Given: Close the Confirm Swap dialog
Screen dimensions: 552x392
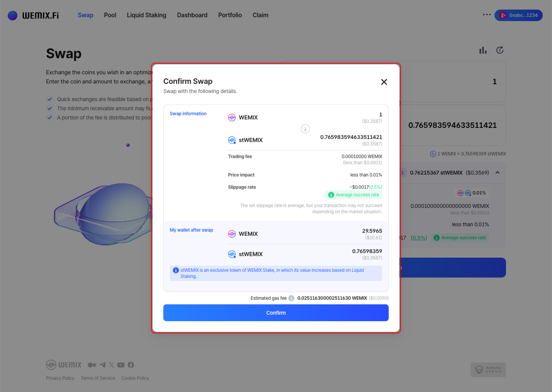Looking at the screenshot, I should click(384, 82).
